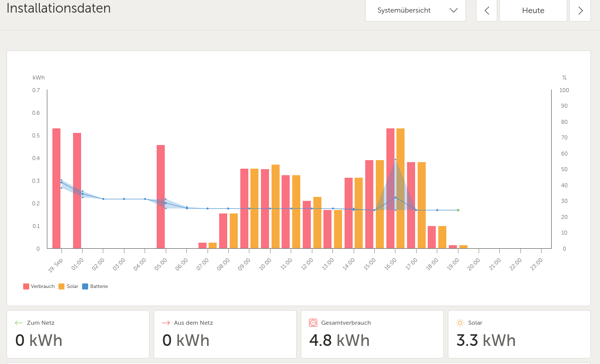Image resolution: width=600 pixels, height=364 pixels.
Task: Click the Aus dem Netz red arrow icon
Action: [x=166, y=323]
